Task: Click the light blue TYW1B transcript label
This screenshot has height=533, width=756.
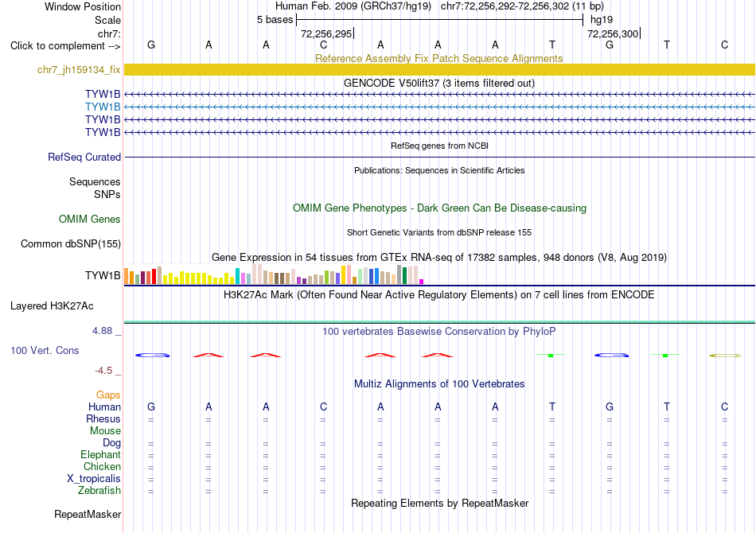Action: pyautogui.click(x=103, y=107)
